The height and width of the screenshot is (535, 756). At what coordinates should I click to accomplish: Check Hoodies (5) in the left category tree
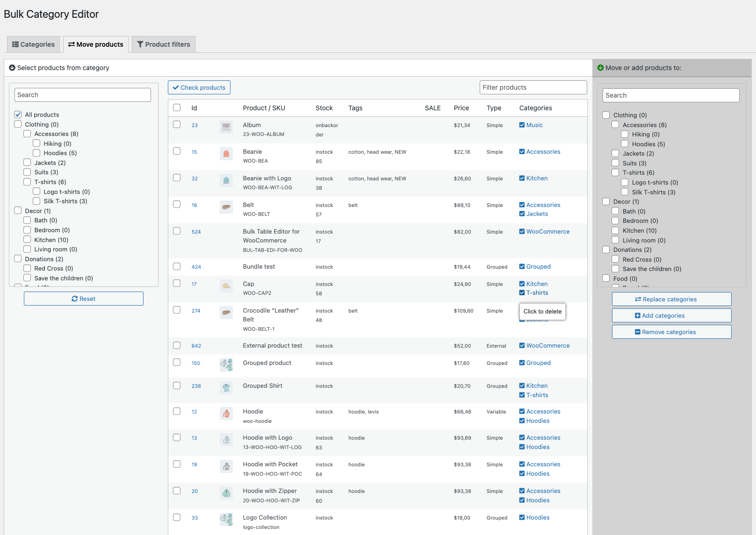tap(36, 153)
